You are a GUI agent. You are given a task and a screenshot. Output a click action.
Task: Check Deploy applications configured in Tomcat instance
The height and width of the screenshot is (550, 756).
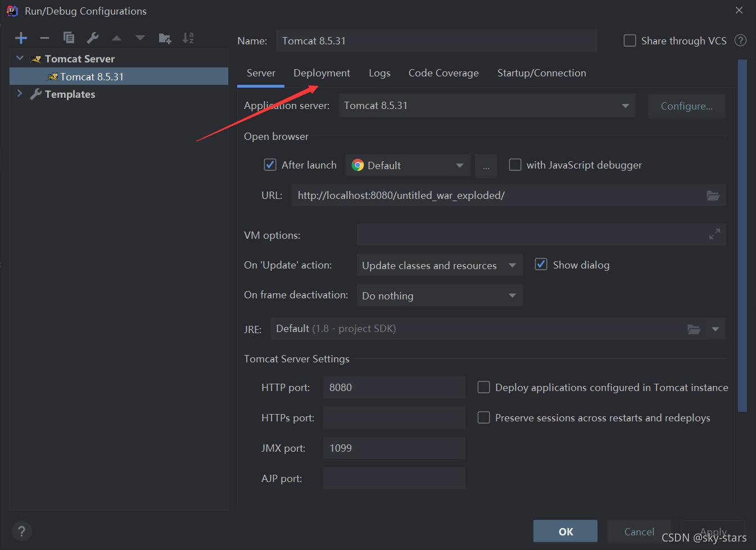[x=483, y=387]
